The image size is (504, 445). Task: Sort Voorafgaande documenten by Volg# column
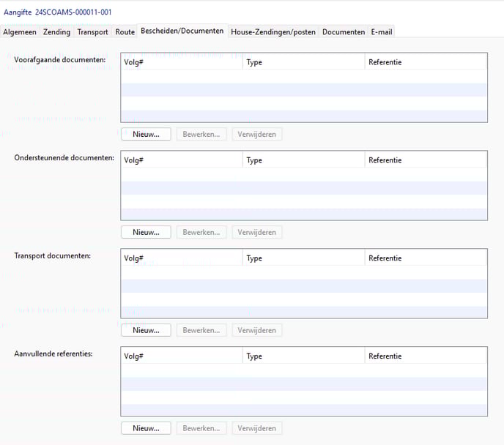pos(182,62)
